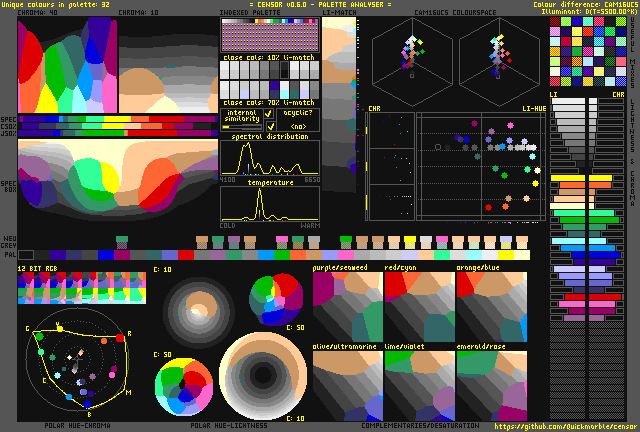Pick the bright green swatch in the NEU GREY row

tap(346, 242)
